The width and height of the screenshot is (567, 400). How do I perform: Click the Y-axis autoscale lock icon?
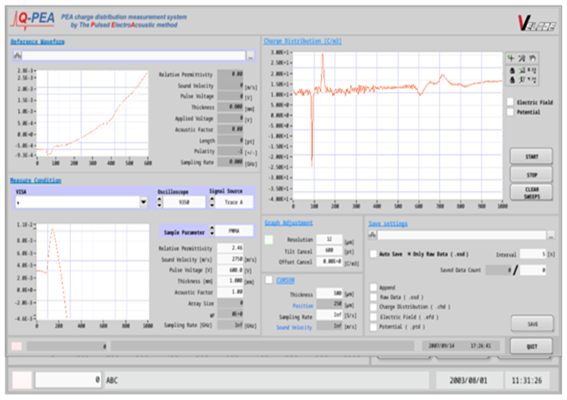(512, 80)
